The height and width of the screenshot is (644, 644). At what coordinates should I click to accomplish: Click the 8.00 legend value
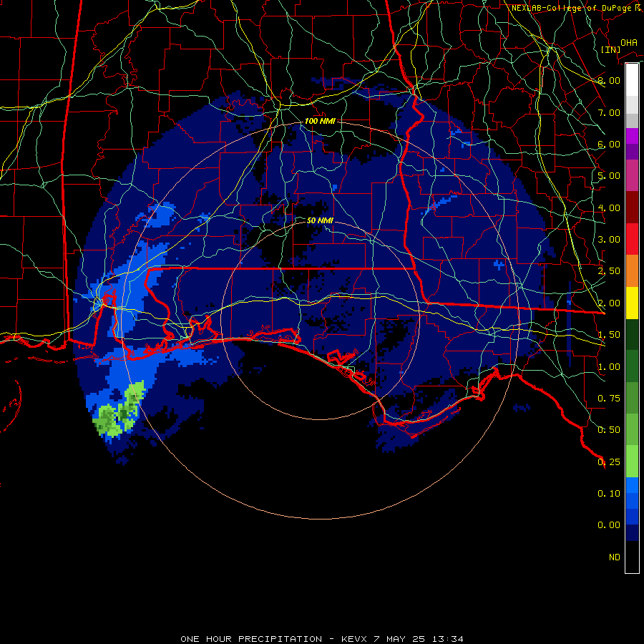coord(609,80)
